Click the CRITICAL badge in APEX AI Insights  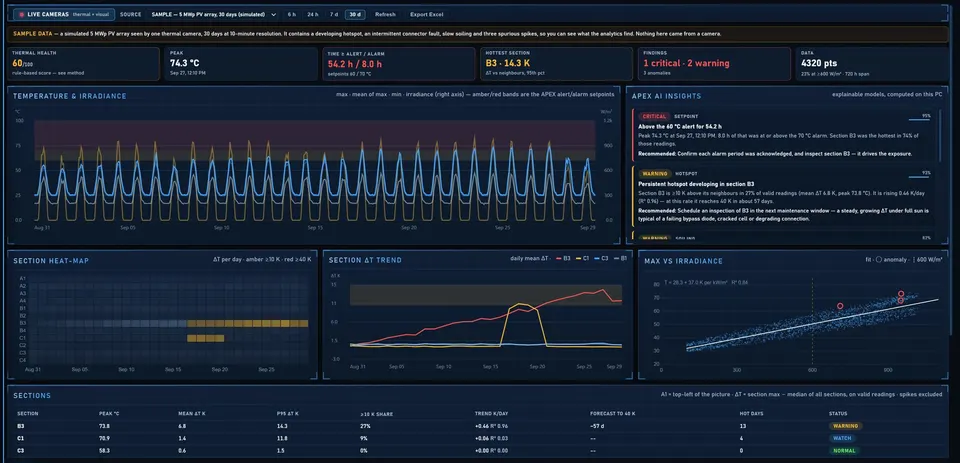click(653, 116)
